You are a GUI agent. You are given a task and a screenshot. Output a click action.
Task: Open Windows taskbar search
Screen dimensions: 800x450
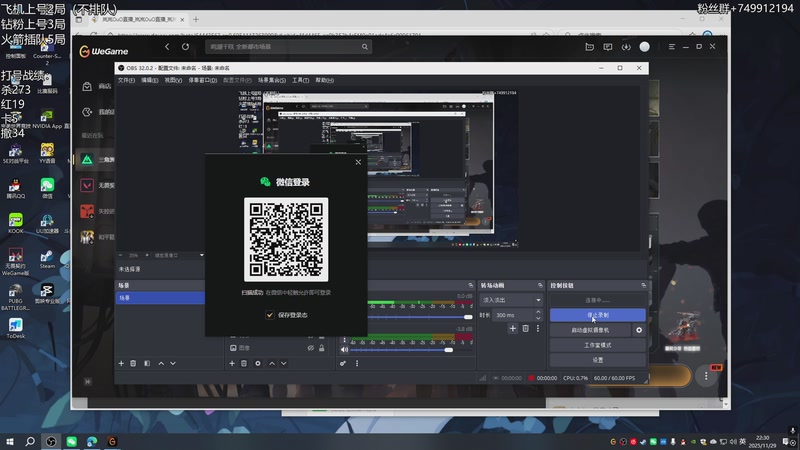point(30,441)
